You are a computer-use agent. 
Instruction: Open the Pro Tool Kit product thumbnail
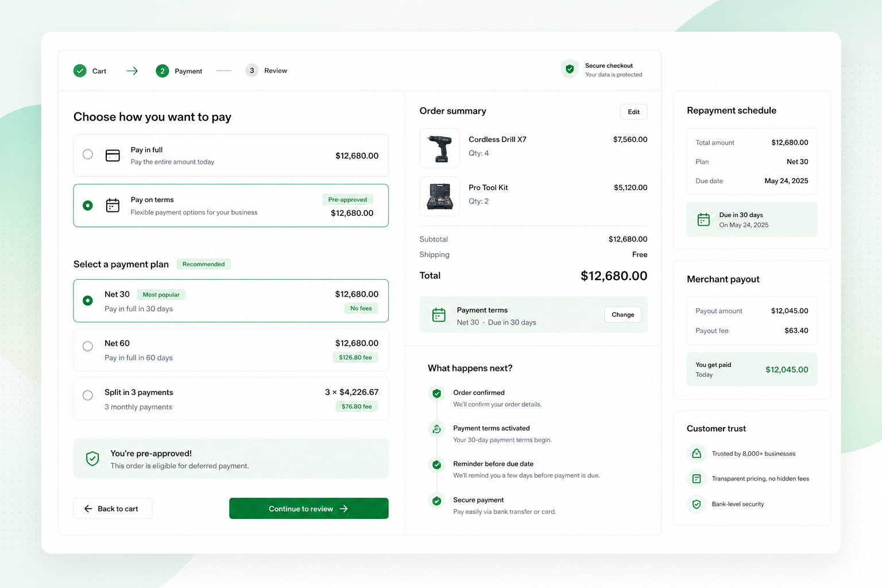440,196
